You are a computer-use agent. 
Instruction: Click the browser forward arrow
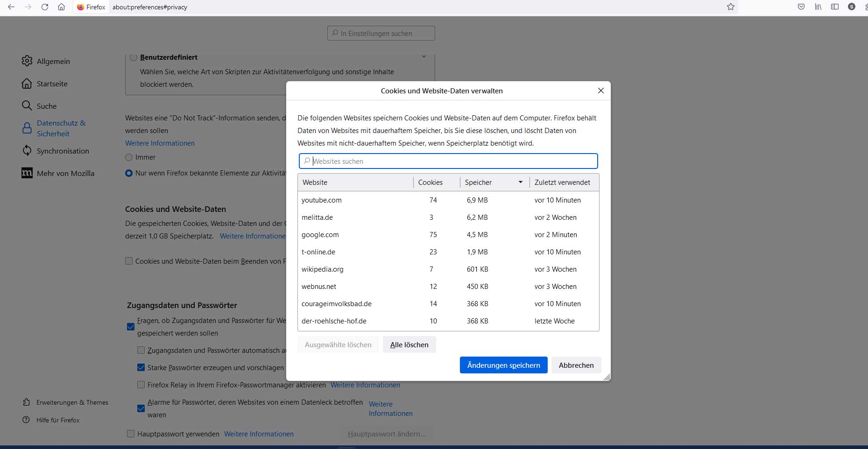click(28, 7)
